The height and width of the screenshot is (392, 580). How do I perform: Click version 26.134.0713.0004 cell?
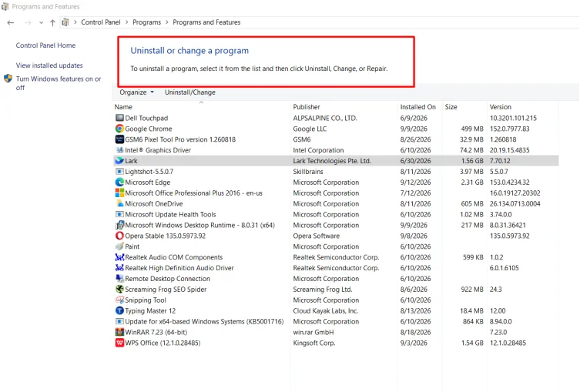(515, 204)
